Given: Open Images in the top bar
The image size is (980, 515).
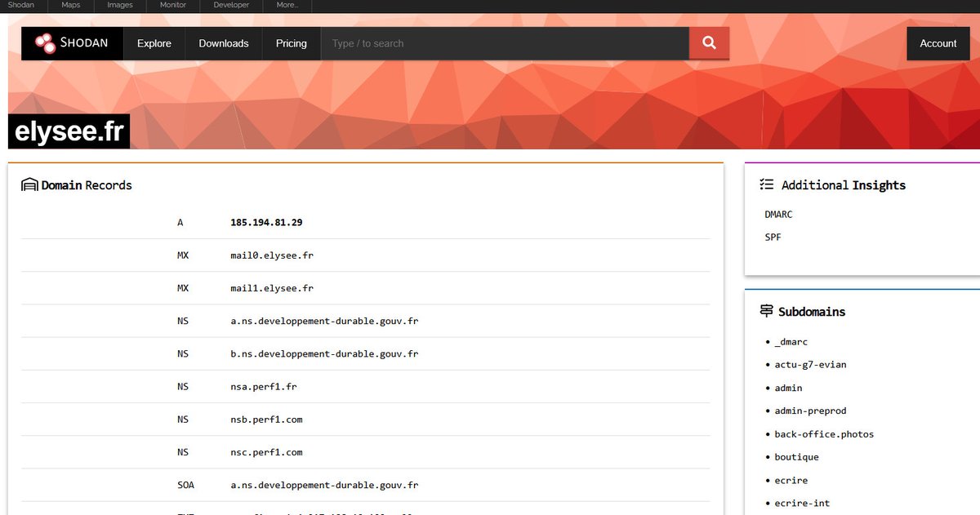Looking at the screenshot, I should 120,5.
